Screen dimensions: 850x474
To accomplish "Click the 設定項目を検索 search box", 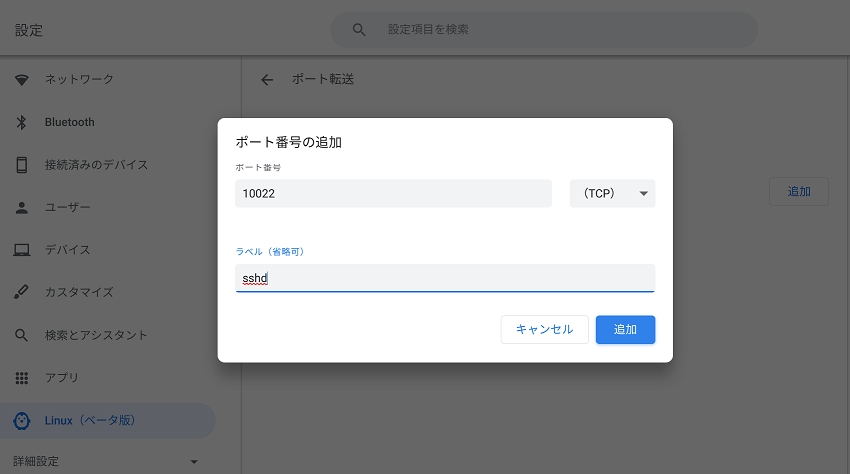I will coord(544,30).
